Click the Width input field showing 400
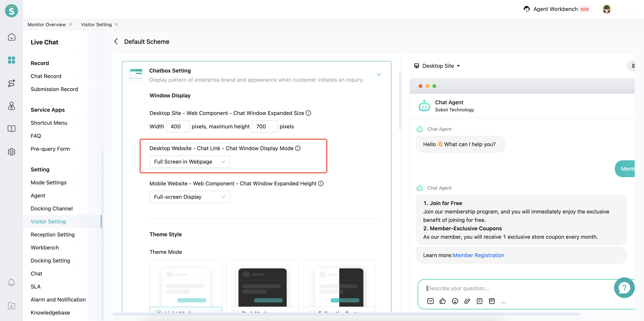Image resolution: width=644 pixels, height=321 pixels. coord(177,127)
